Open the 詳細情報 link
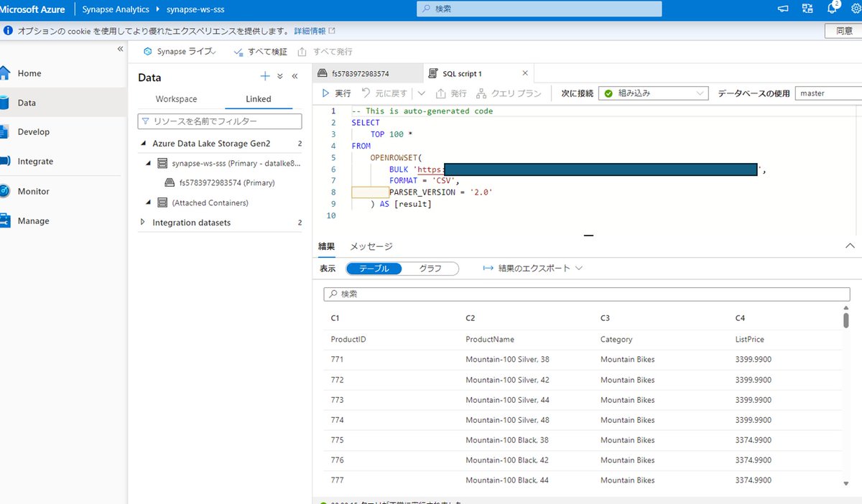862x504 pixels. click(x=310, y=31)
